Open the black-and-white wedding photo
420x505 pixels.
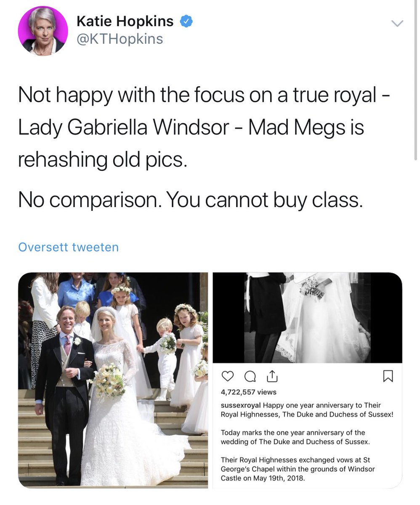pyautogui.click(x=307, y=318)
